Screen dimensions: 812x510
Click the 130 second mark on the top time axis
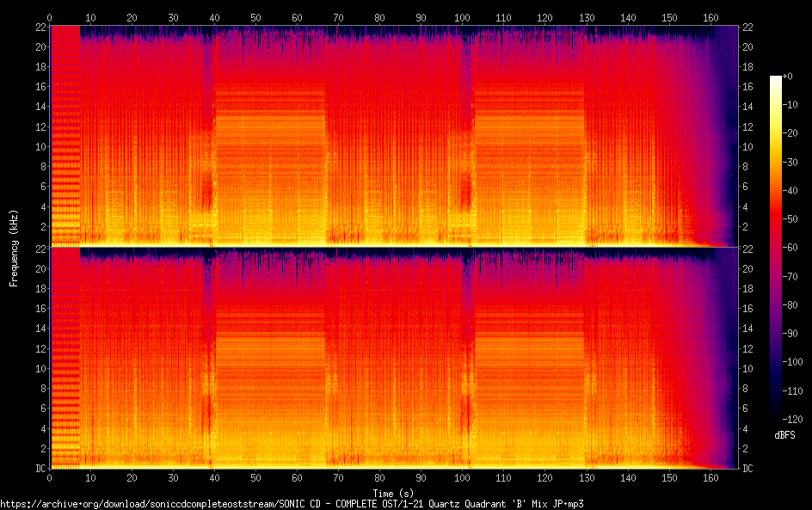pos(587,17)
